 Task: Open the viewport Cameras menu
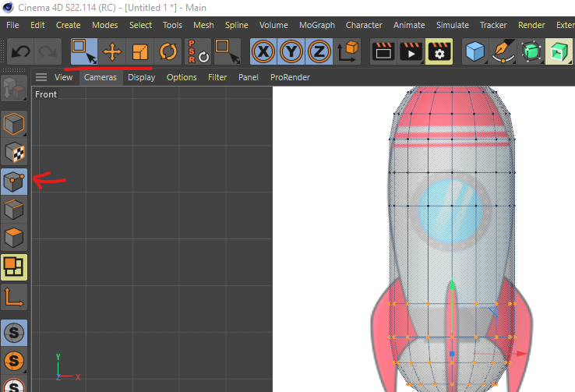100,77
